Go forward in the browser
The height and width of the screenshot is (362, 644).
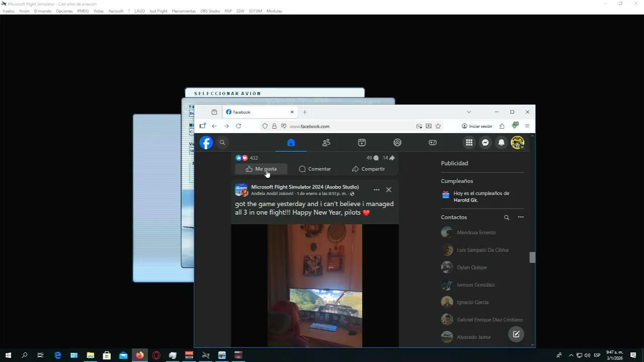coord(226,126)
